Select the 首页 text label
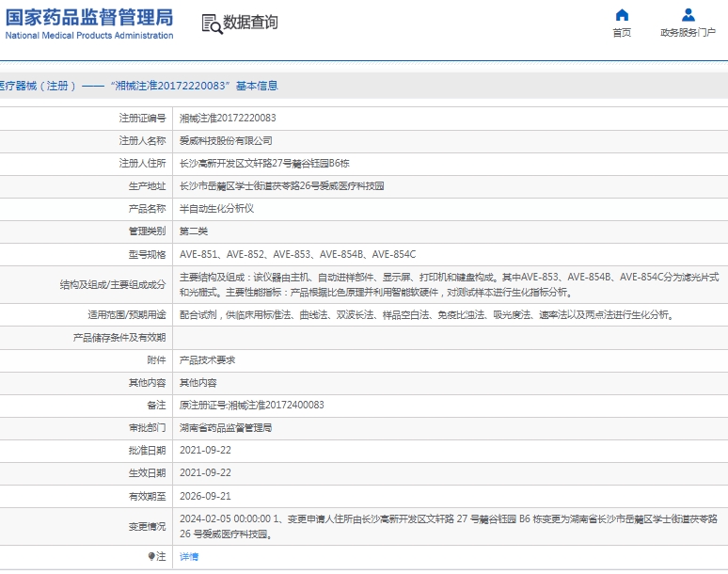This screenshot has width=728, height=574. [622, 33]
